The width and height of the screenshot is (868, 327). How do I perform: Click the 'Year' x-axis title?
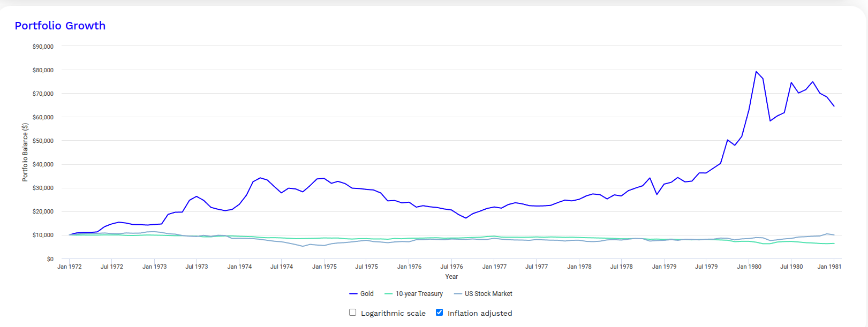(451, 277)
